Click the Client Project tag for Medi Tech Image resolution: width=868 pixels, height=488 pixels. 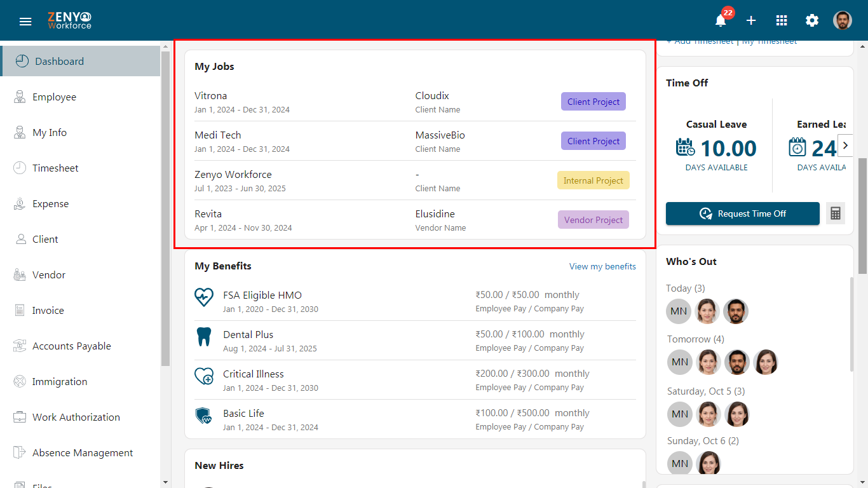click(593, 141)
